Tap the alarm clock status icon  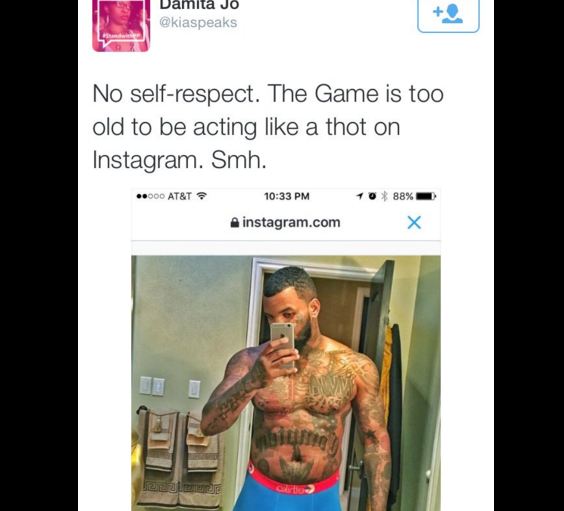pos(373,196)
